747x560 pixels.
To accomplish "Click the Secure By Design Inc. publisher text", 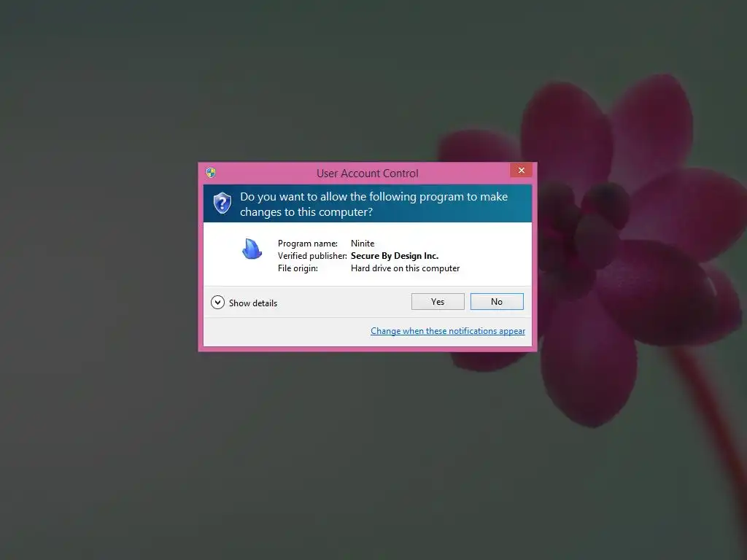I will pos(395,256).
